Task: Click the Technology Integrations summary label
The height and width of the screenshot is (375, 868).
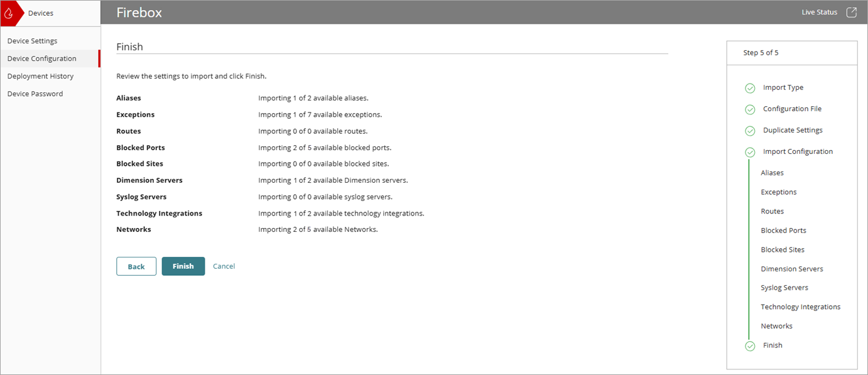Action: (159, 214)
